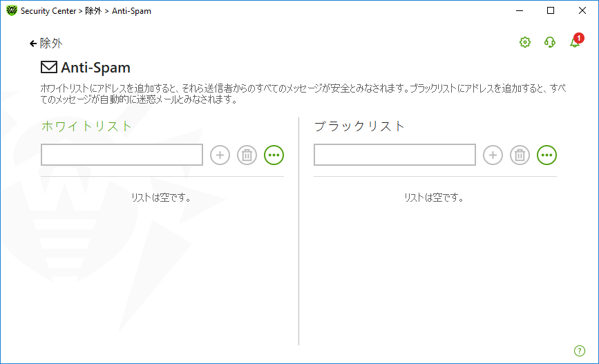Click the Dr.Web icon in title bar
The width and height of the screenshot is (599, 364).
(x=12, y=11)
